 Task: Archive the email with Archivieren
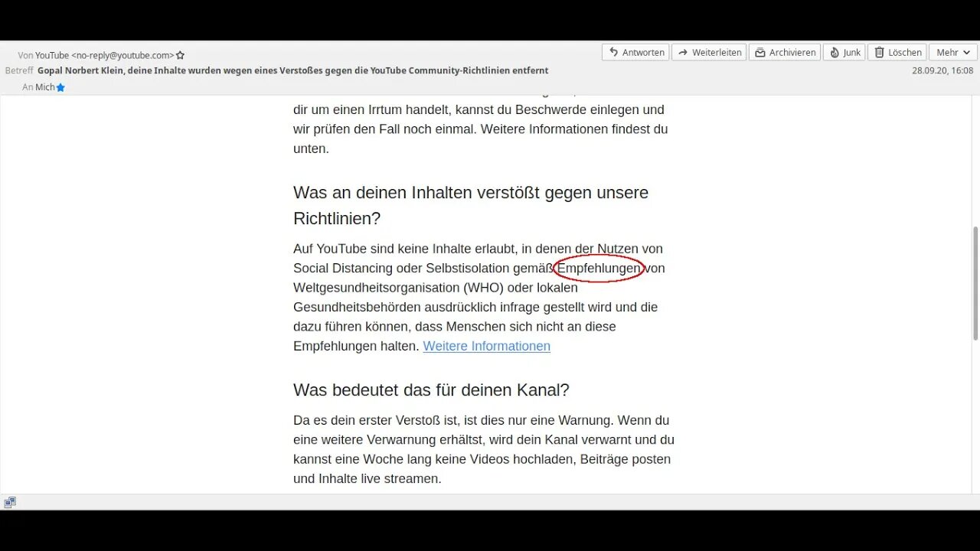click(x=785, y=52)
